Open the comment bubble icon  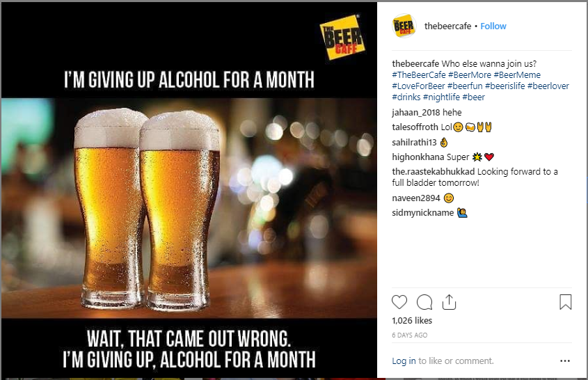(424, 302)
